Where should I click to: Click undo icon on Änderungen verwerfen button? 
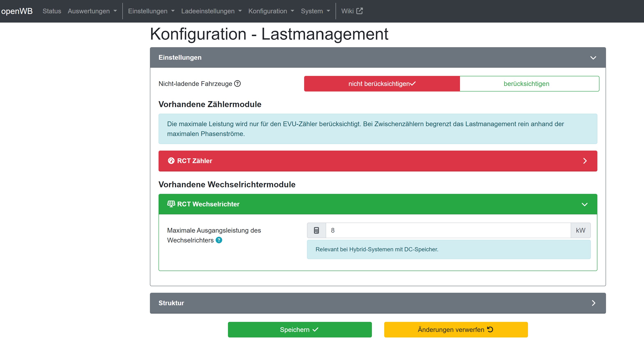(x=490, y=329)
